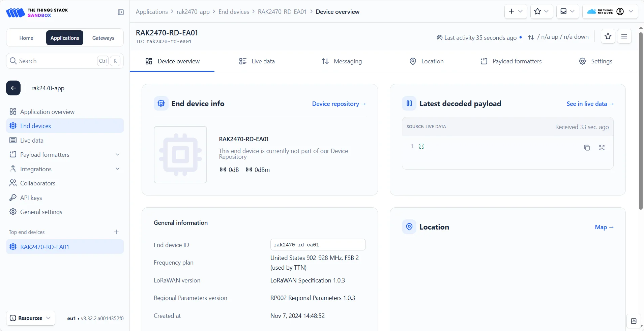This screenshot has width=644, height=331.
Task: Open the bookmarks star dropdown
Action: coord(541,11)
